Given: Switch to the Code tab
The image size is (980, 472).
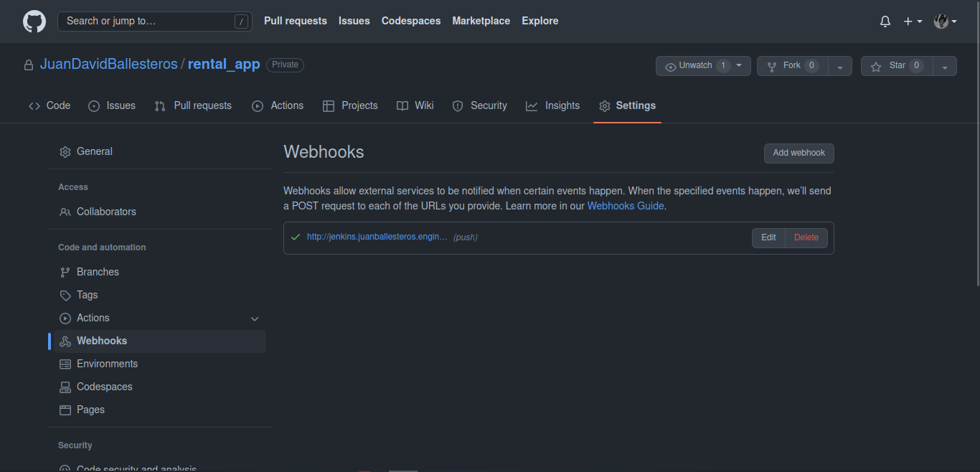Looking at the screenshot, I should 50,105.
